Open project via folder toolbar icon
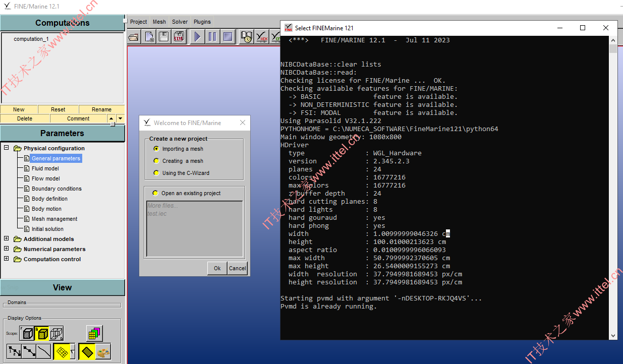The height and width of the screenshot is (364, 623). point(134,36)
